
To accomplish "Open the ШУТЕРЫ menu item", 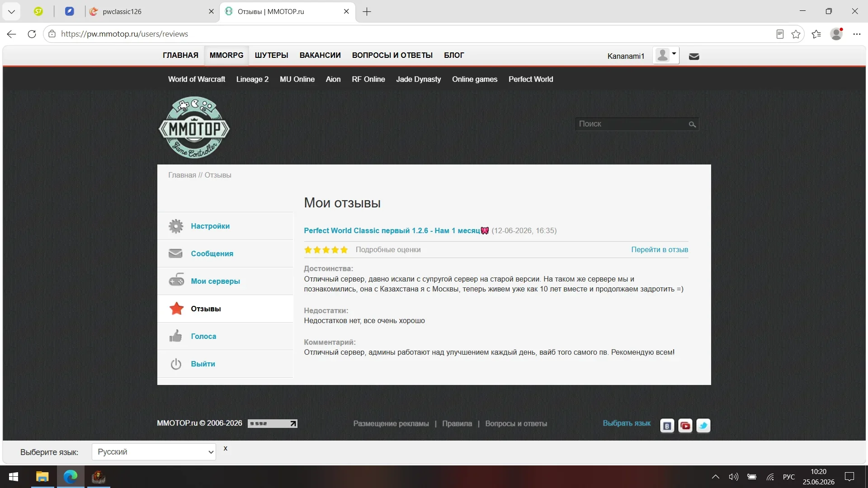I will [271, 55].
